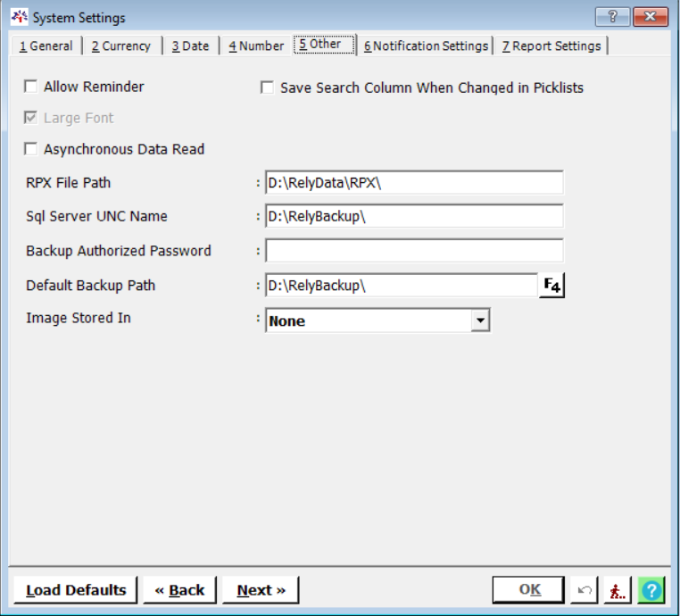Viewport: 680px width, 616px height.
Task: Open help with the question mark icon
Action: pos(651,590)
